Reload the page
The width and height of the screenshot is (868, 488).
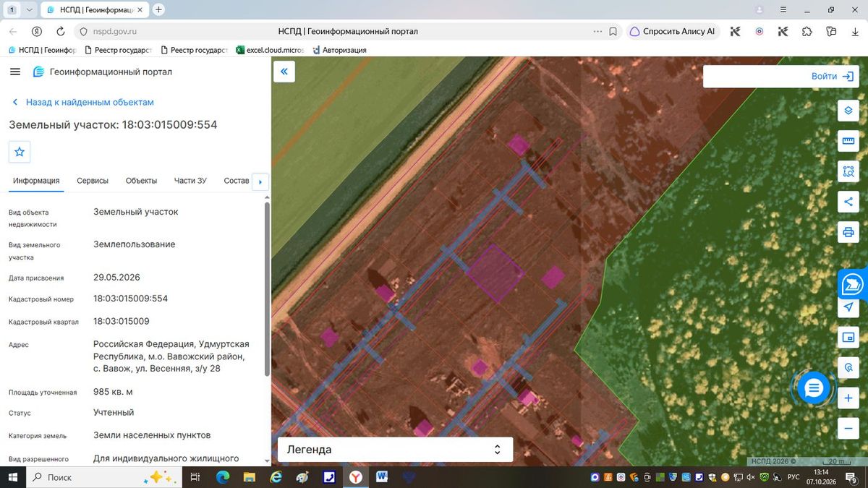(61, 31)
